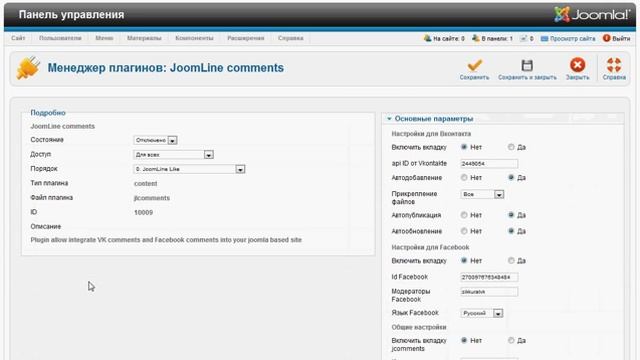Set Автопубликация to Нет
The width and height of the screenshot is (640, 360).
point(464,215)
